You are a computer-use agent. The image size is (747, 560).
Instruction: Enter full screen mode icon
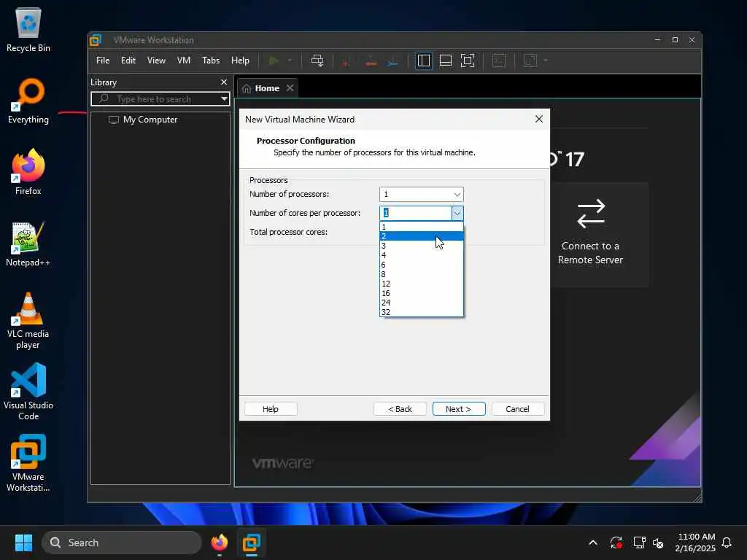tap(468, 61)
